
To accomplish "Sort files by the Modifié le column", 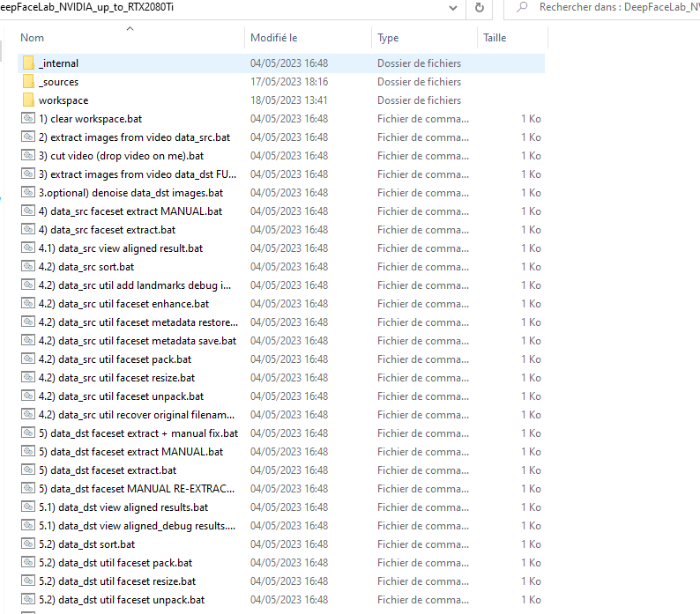I will click(273, 38).
